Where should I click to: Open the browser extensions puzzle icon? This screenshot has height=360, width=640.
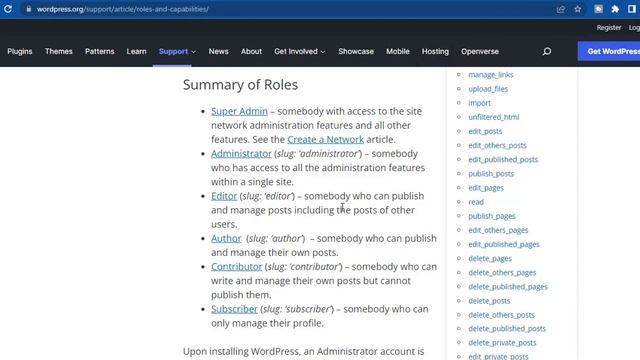pyautogui.click(x=615, y=9)
